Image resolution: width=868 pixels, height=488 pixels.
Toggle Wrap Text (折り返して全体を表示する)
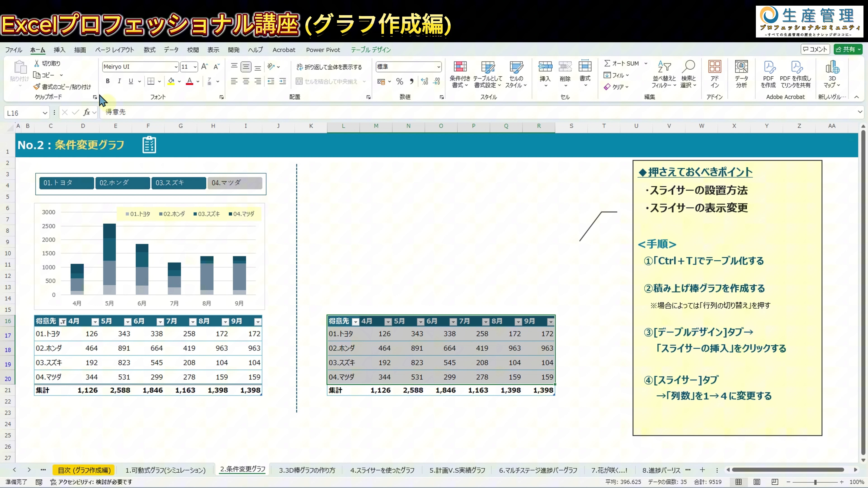[x=329, y=67]
